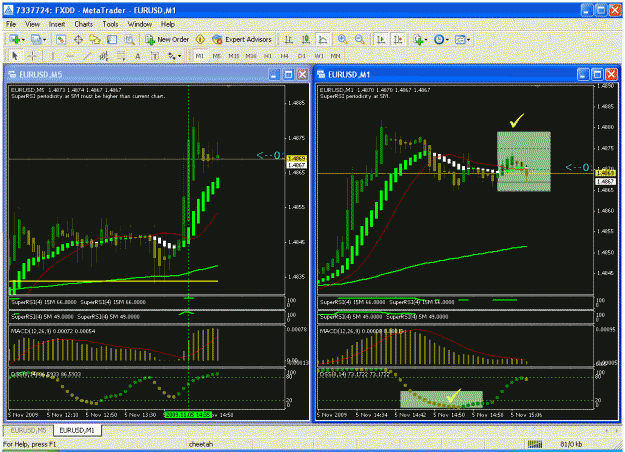Screen dimensions: 625x452
Task: Switch timeframe to D1
Action: tap(301, 56)
